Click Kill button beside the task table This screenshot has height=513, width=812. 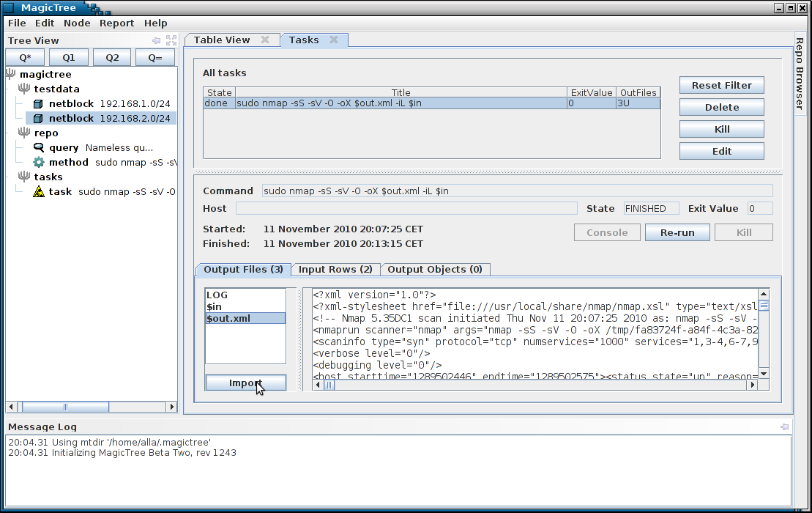tap(721, 129)
